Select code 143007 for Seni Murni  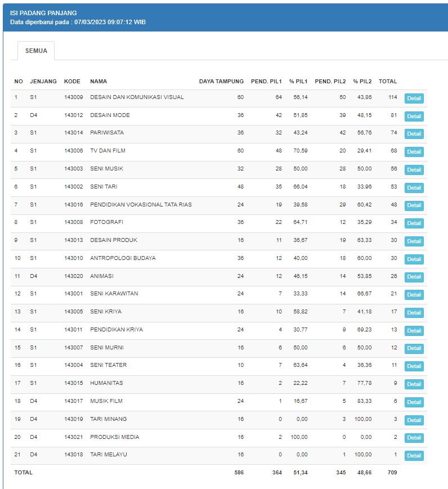pos(74,347)
